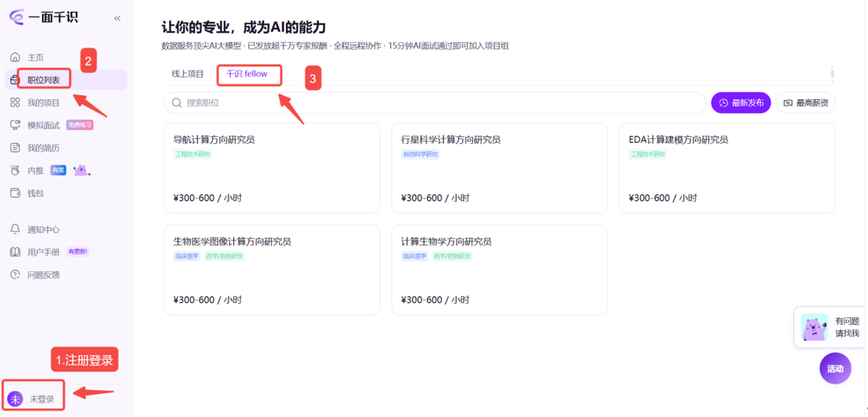This screenshot has height=417, width=868.
Task: Click the 未登录 user avatar icon
Action: pyautogui.click(x=15, y=399)
